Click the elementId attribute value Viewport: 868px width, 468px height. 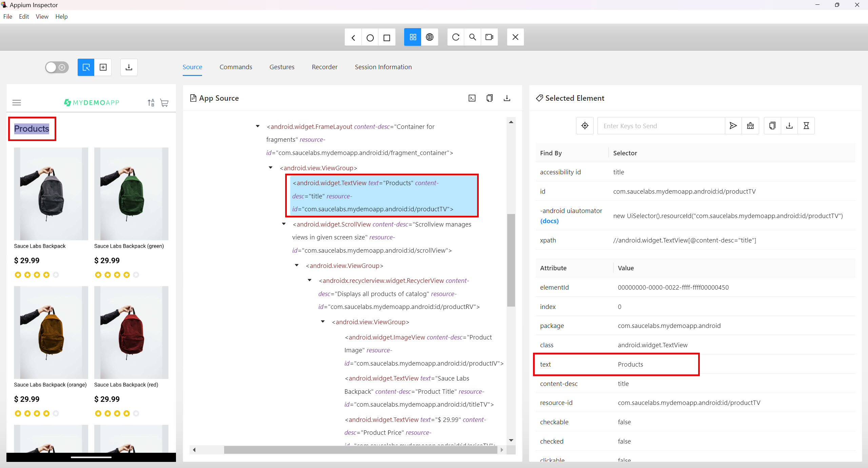(673, 287)
